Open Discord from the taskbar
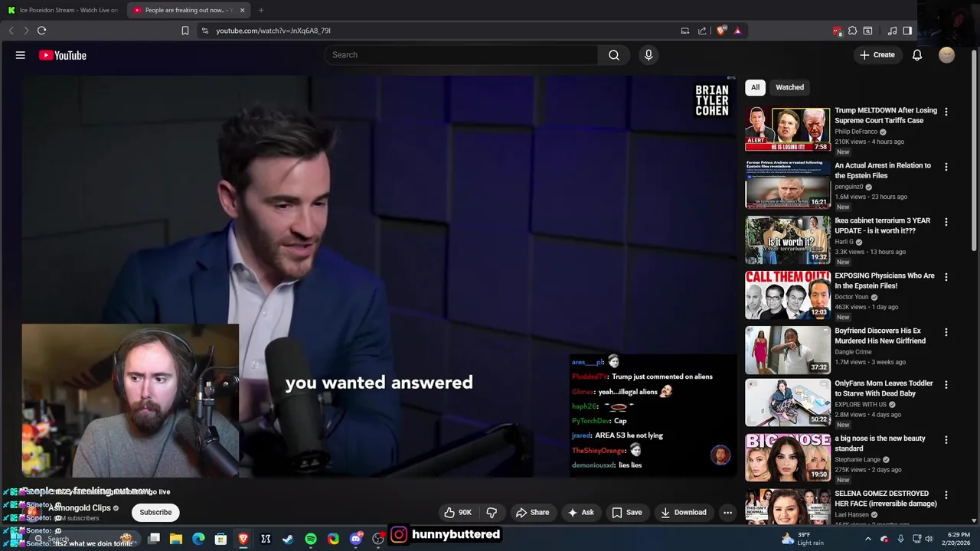The width and height of the screenshot is (980, 551). (355, 539)
